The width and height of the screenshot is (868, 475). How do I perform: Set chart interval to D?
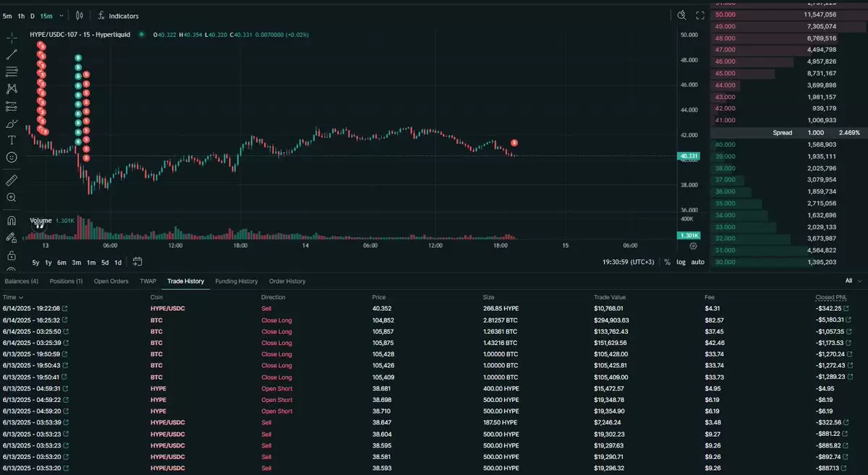coord(33,15)
